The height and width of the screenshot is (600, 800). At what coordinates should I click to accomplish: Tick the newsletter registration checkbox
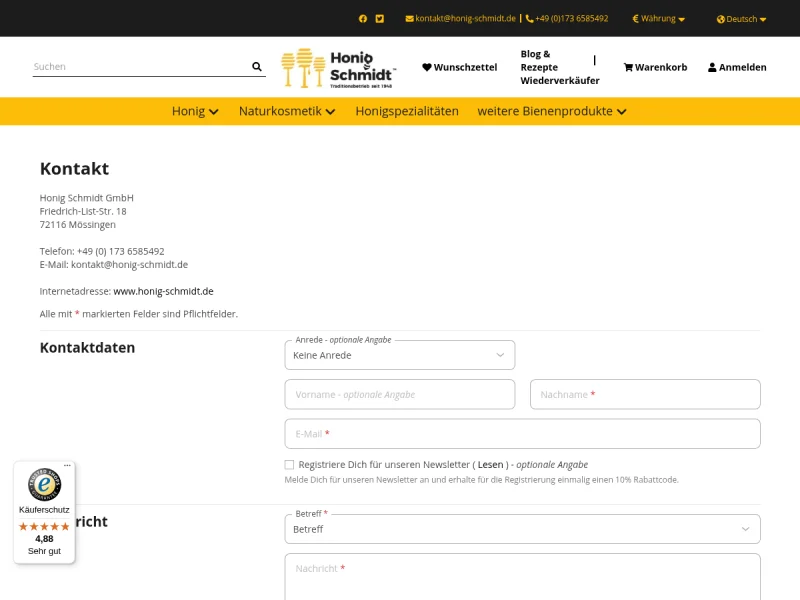pos(289,465)
